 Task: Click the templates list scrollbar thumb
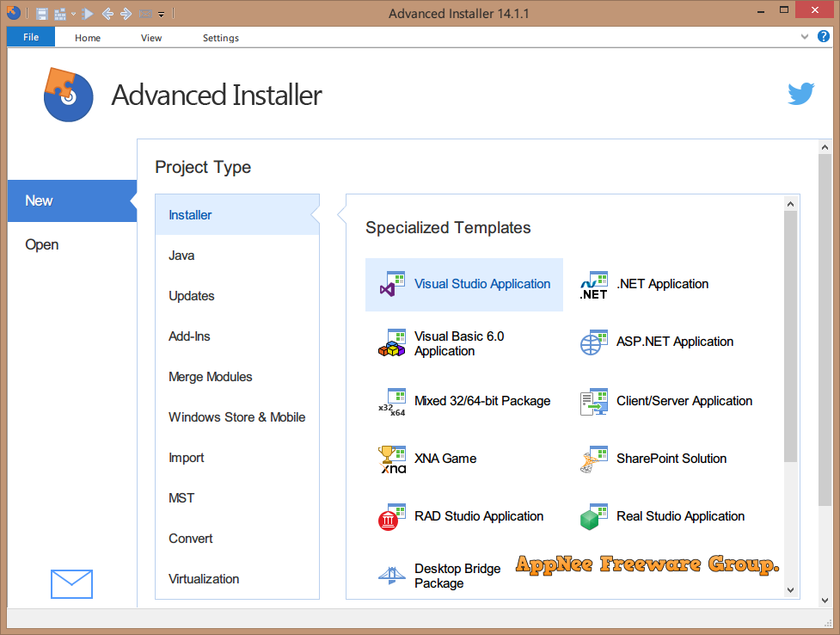pos(791,336)
